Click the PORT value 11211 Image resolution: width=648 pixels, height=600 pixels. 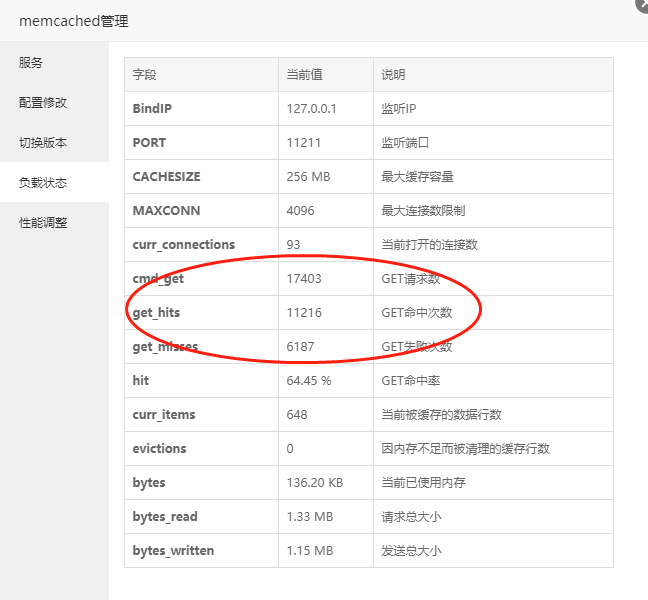click(x=303, y=143)
